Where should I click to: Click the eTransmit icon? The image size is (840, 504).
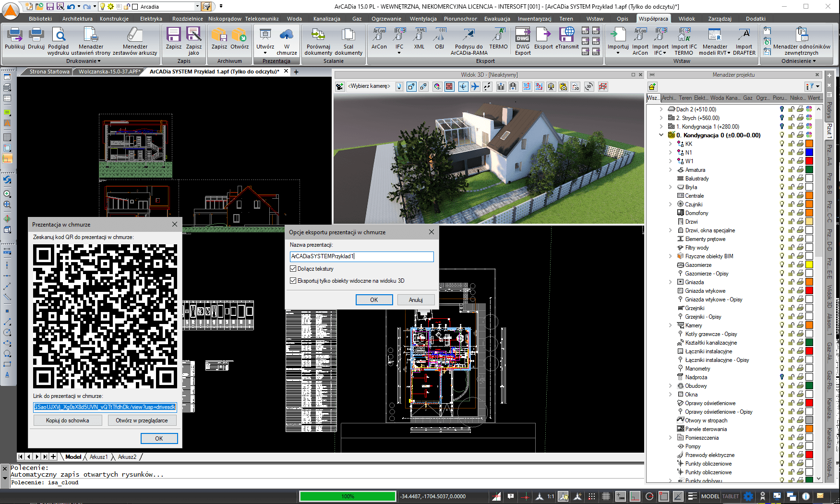tap(567, 38)
